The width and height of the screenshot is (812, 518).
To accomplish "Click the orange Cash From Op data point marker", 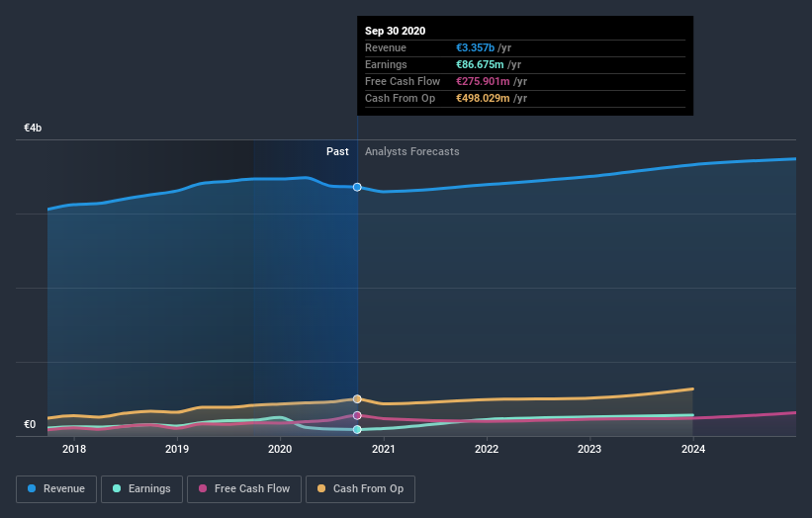I will pyautogui.click(x=357, y=399).
